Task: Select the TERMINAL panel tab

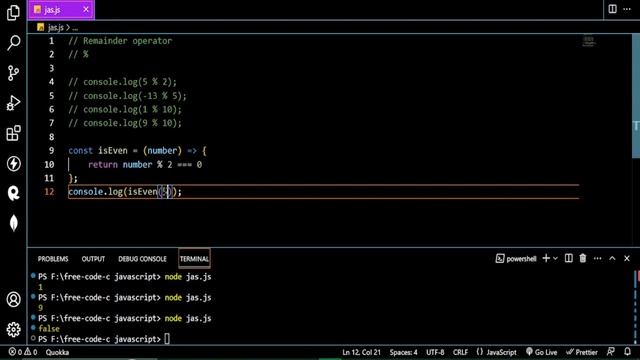Action: point(194,259)
